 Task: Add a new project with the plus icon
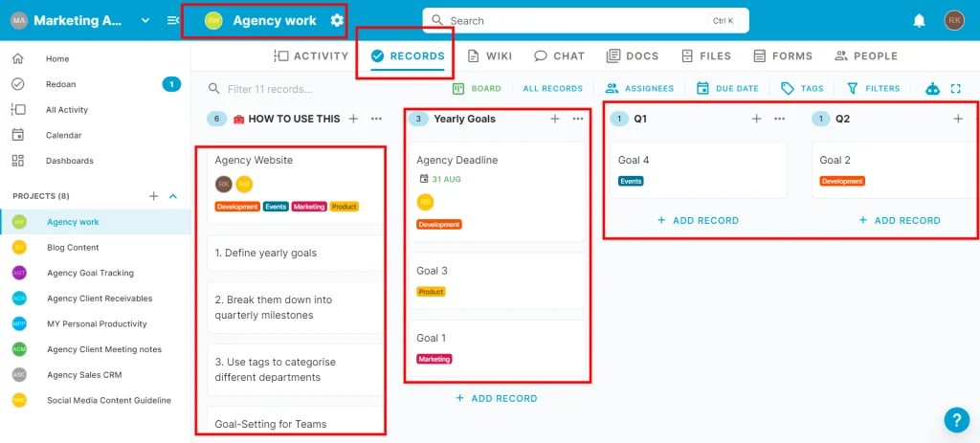(153, 196)
